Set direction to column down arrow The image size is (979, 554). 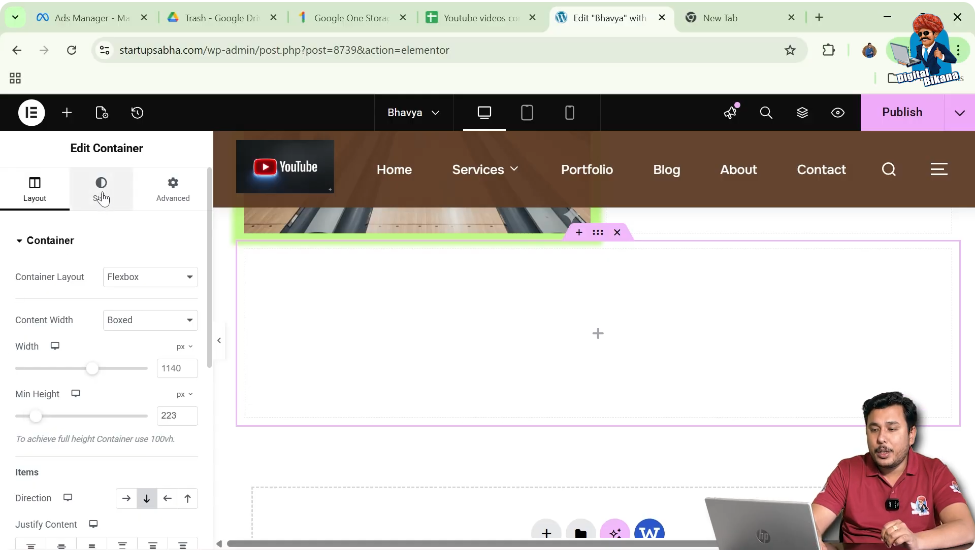click(x=147, y=499)
